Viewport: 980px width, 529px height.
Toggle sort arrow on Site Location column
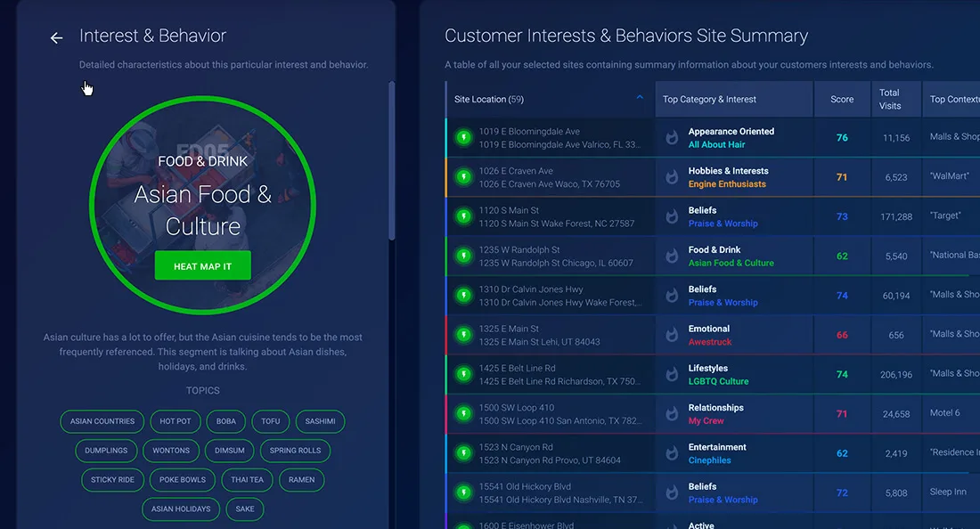coord(640,97)
